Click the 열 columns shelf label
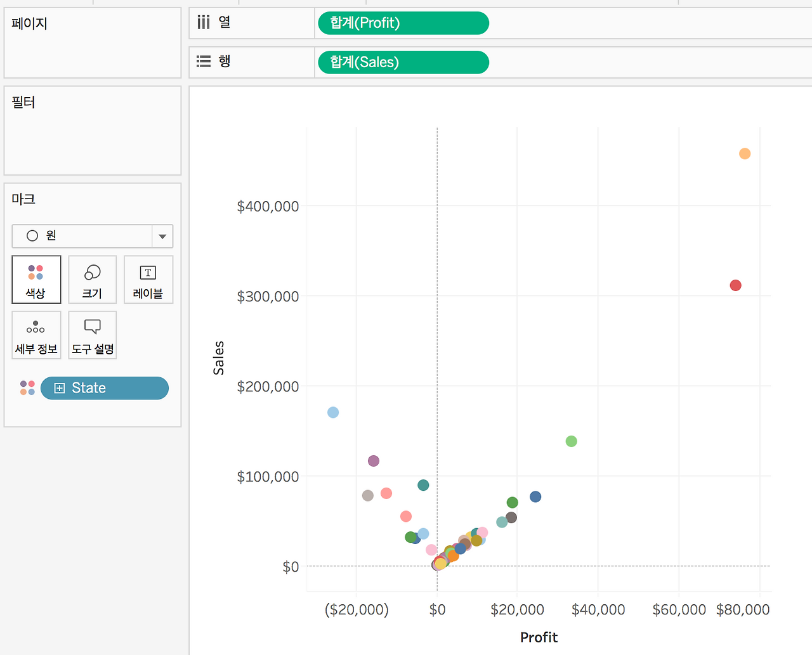The image size is (812, 655). (x=225, y=22)
